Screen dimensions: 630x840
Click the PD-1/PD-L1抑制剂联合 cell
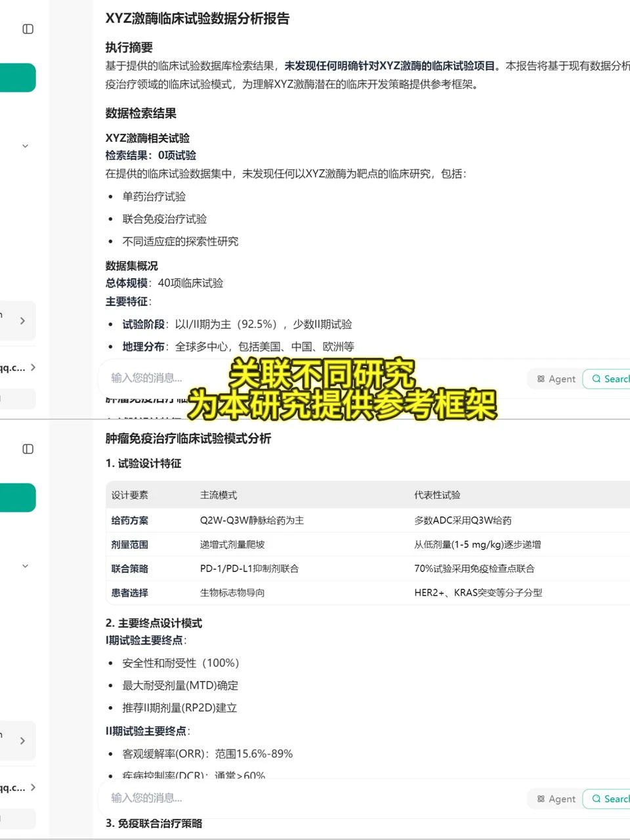tap(249, 569)
